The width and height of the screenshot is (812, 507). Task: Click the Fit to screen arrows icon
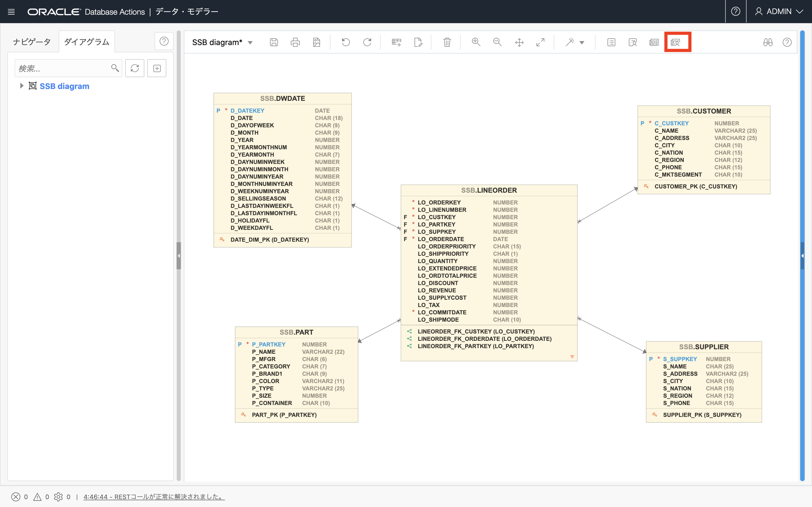540,42
